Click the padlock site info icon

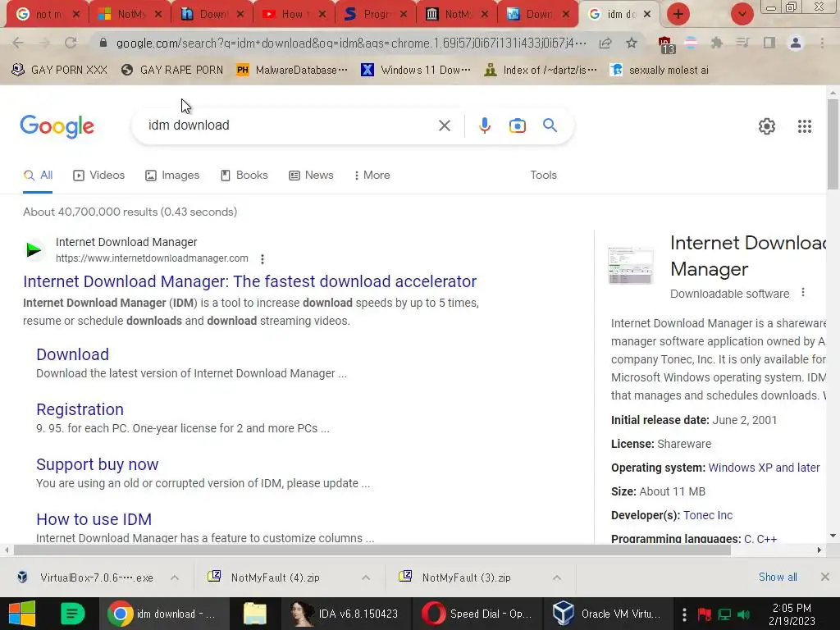[x=103, y=43]
